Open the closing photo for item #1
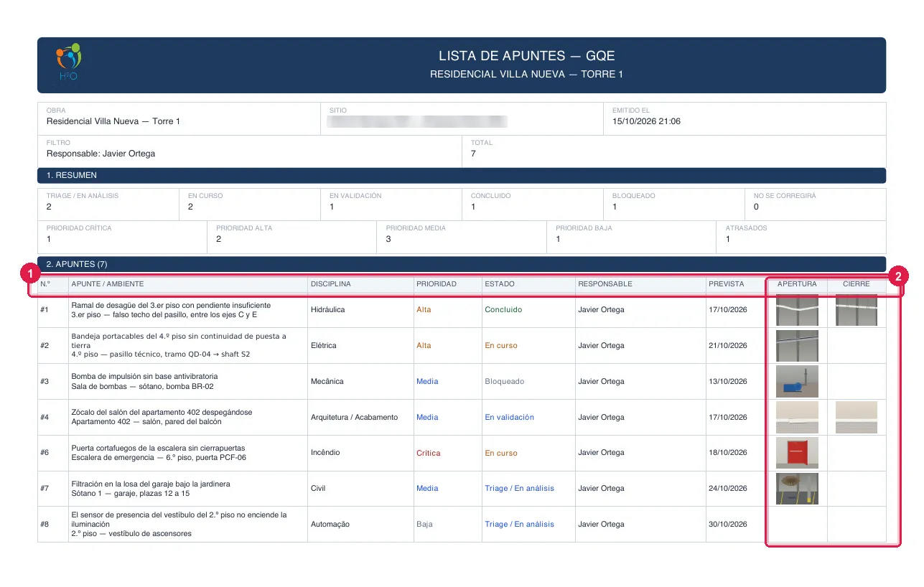 (x=856, y=310)
